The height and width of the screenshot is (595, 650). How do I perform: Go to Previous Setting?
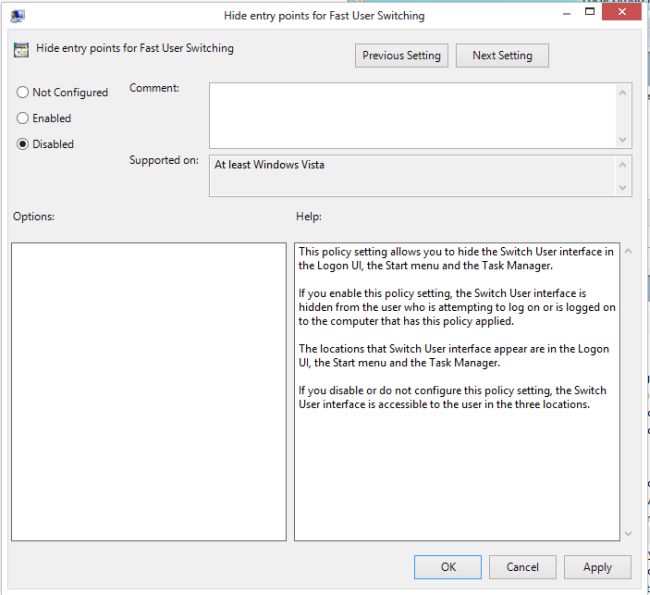[401, 56]
